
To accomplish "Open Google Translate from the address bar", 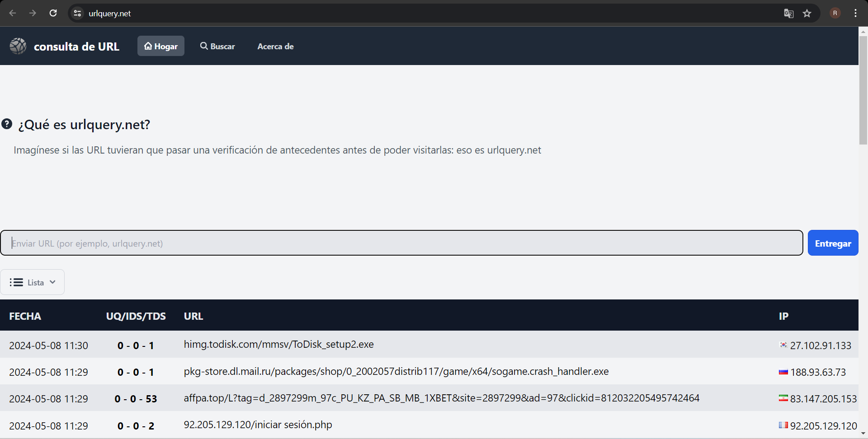I will (x=788, y=13).
